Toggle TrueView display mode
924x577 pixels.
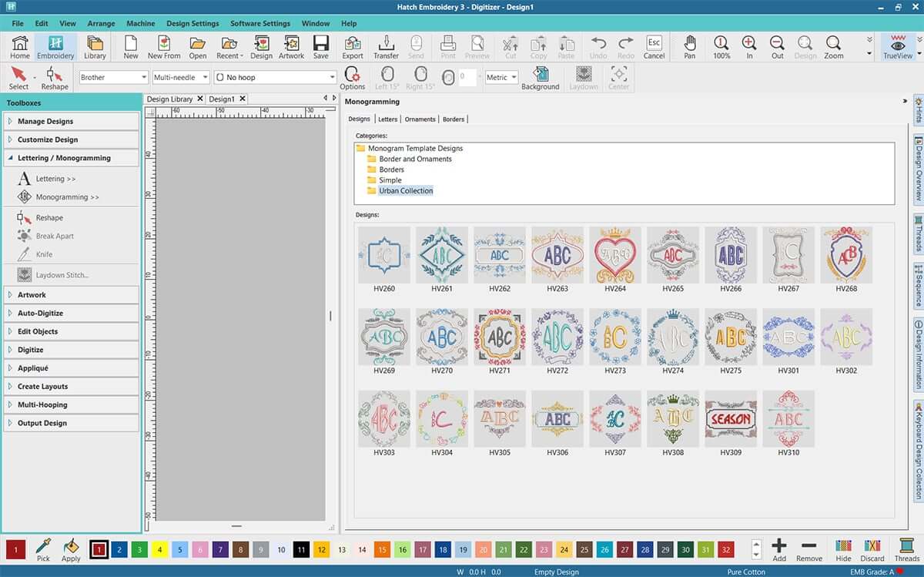(898, 46)
